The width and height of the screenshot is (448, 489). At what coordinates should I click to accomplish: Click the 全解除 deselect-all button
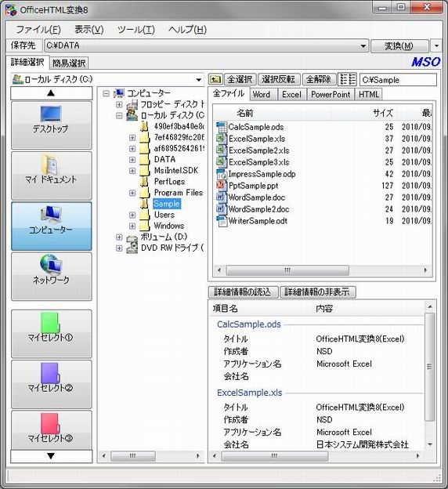pos(319,79)
